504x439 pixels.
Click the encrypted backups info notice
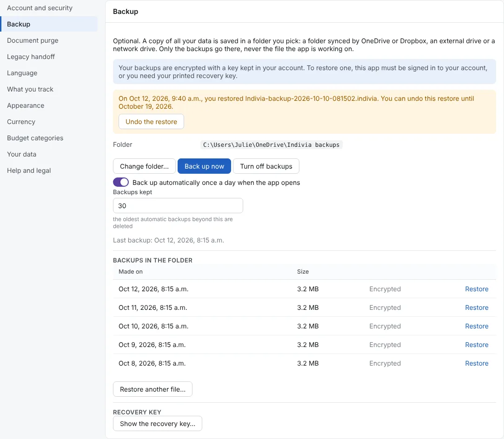pos(305,72)
